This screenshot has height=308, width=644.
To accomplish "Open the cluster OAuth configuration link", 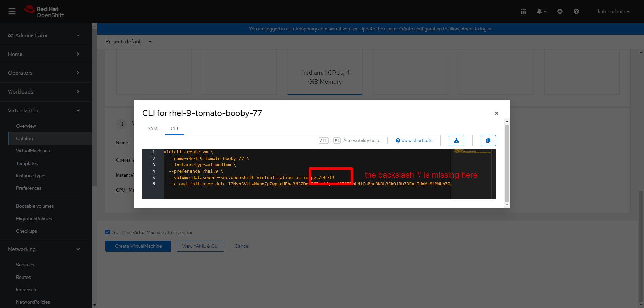I will pos(413,29).
